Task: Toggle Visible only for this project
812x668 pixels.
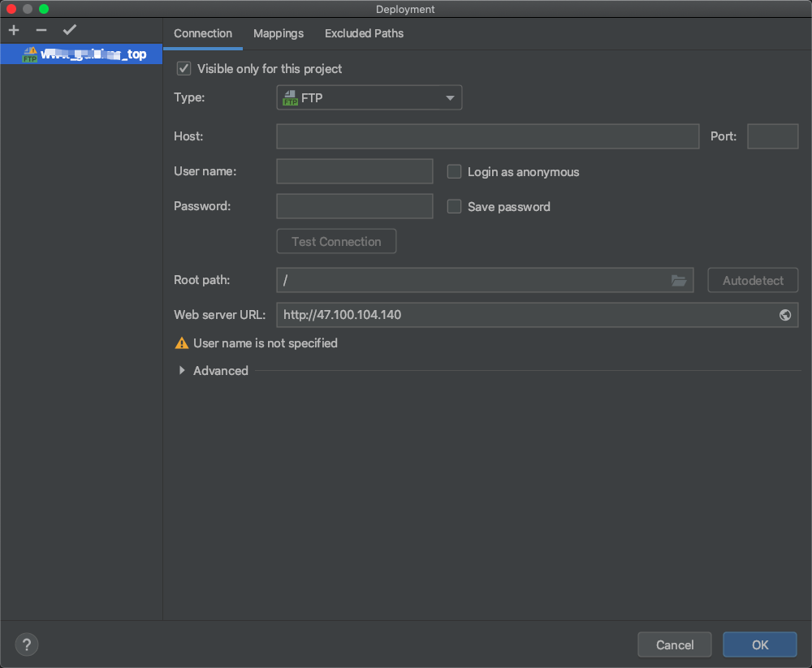Action: pos(184,69)
